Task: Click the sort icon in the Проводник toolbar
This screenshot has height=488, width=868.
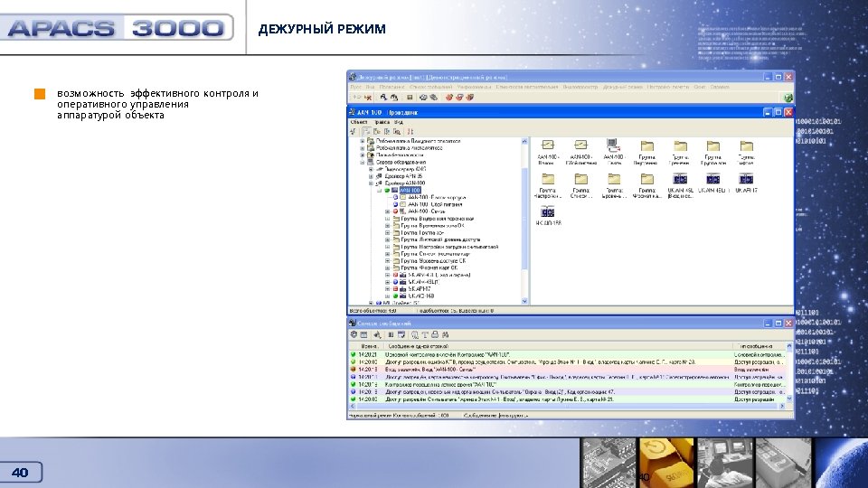Action: 410,132
